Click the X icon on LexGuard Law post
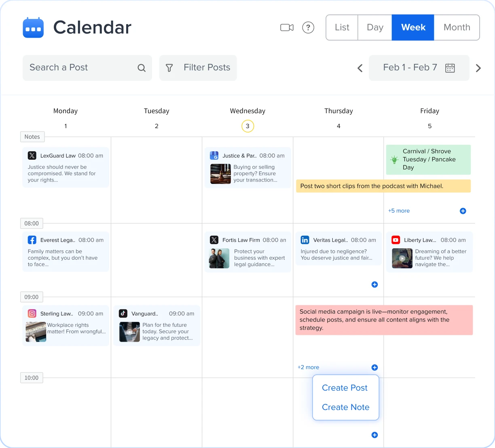 click(x=32, y=155)
